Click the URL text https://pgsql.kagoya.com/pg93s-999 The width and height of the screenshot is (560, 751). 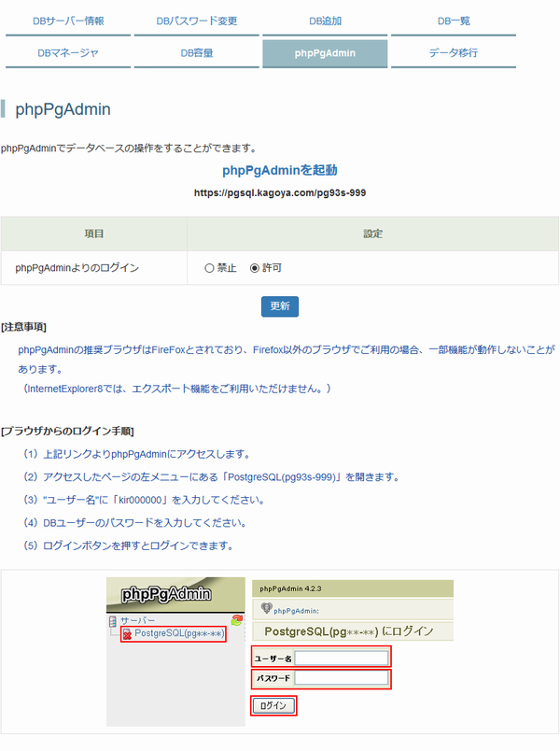click(x=280, y=193)
